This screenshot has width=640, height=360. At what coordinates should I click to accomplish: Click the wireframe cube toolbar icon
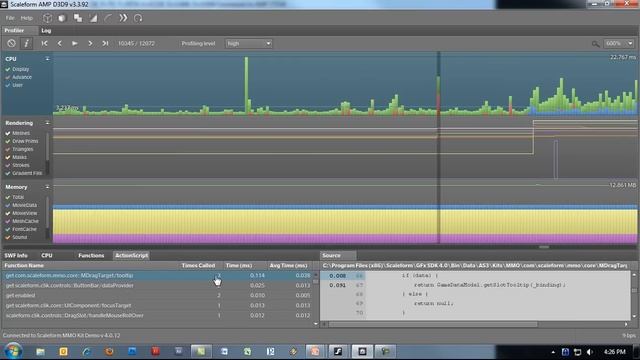tap(47, 18)
